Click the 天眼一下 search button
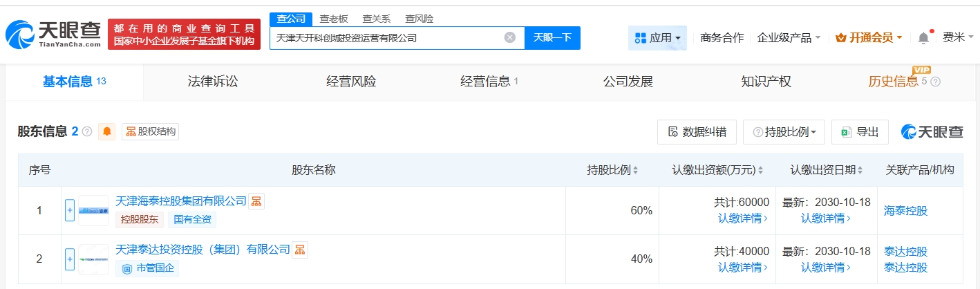The image size is (980, 289). pyautogui.click(x=552, y=38)
